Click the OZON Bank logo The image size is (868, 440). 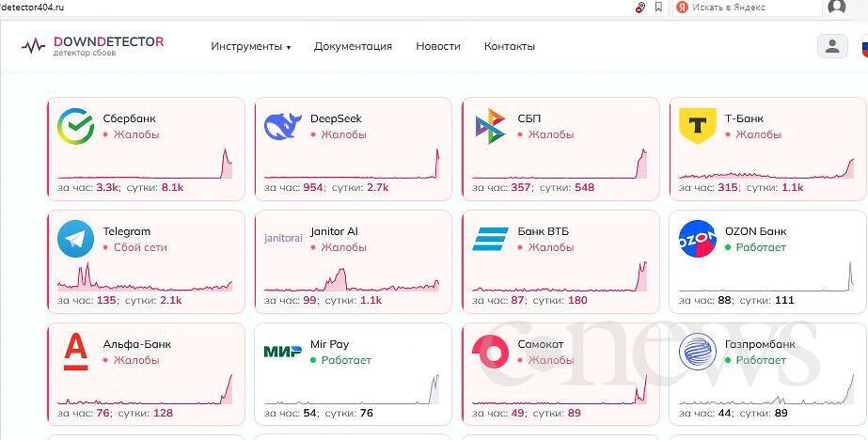click(697, 239)
